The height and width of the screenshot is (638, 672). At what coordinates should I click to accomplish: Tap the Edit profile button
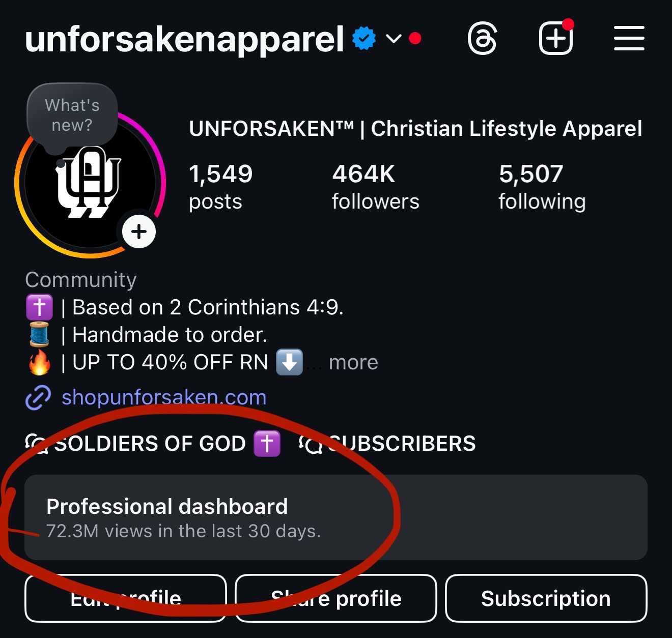[125, 598]
